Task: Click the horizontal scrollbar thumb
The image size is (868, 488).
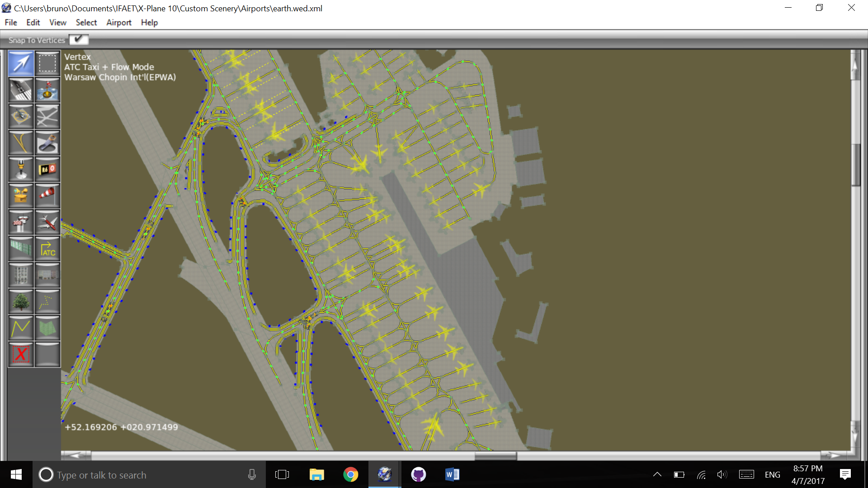Action: pyautogui.click(x=495, y=455)
